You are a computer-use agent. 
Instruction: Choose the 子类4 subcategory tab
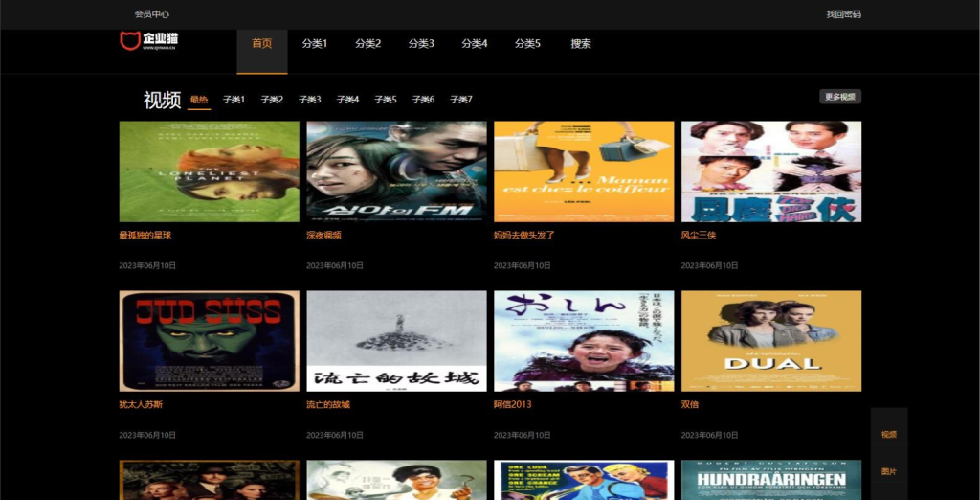[x=347, y=100]
